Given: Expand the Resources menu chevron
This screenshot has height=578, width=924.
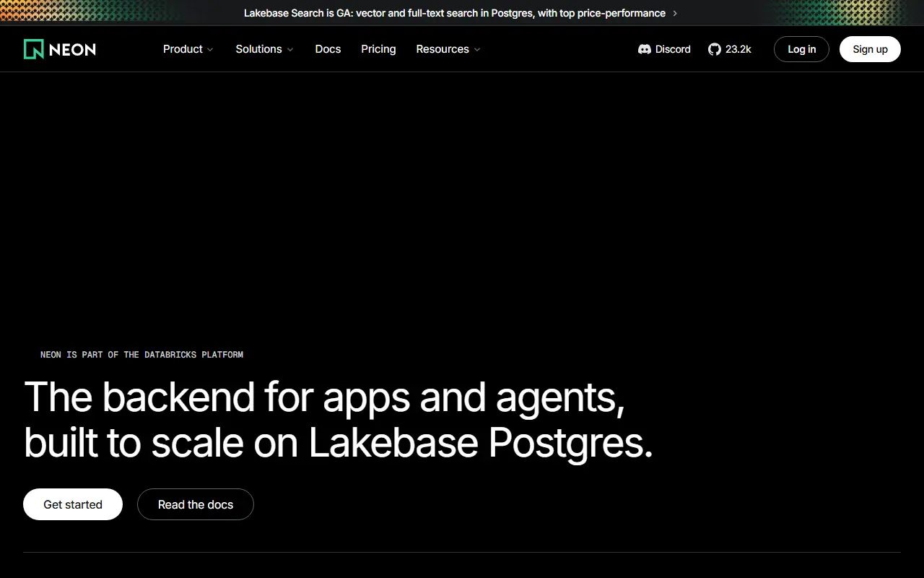Looking at the screenshot, I should click(x=477, y=50).
